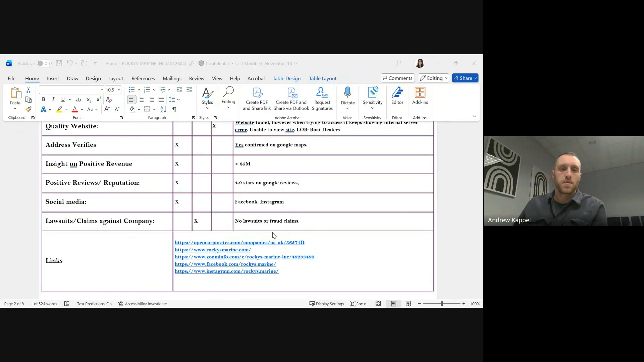Open the font size dropdown

point(119,90)
